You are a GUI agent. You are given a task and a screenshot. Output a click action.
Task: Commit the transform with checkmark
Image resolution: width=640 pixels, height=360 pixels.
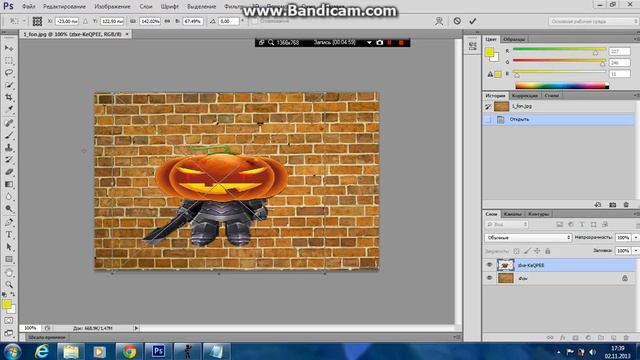click(x=473, y=21)
